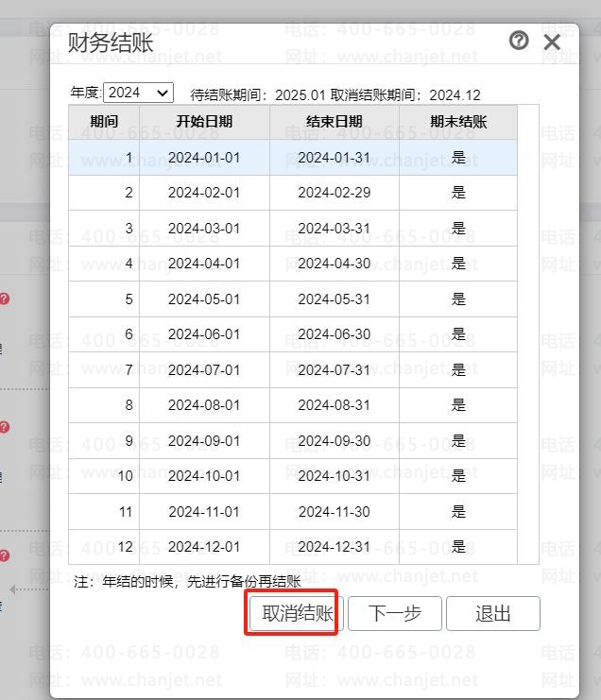Select the 2024-06-01 start date cell
Viewport: 601px width, 700px height.
pos(204,334)
